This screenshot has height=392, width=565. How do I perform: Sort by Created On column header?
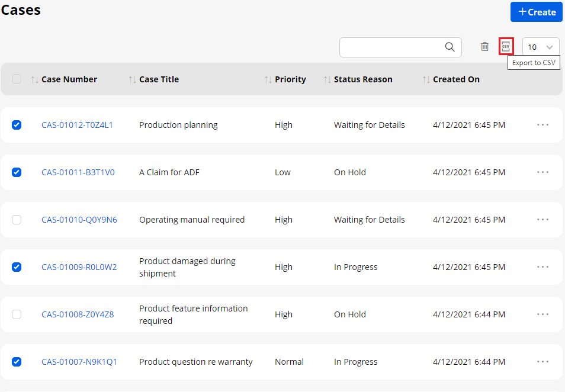point(456,79)
